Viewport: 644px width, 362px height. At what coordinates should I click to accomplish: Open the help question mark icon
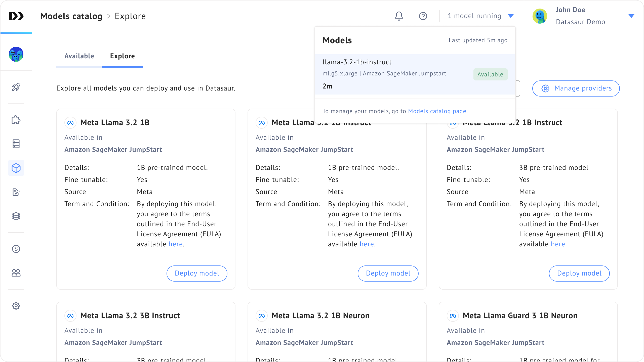pos(423,16)
